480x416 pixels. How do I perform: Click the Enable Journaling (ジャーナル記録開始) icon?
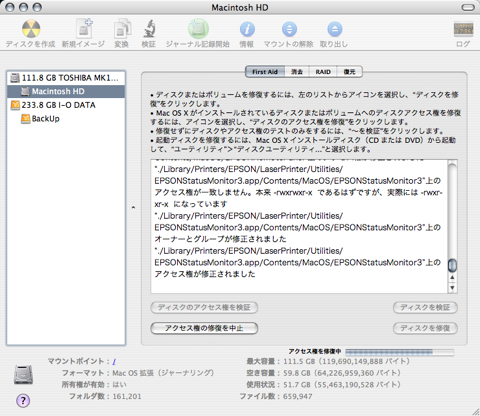point(198,29)
